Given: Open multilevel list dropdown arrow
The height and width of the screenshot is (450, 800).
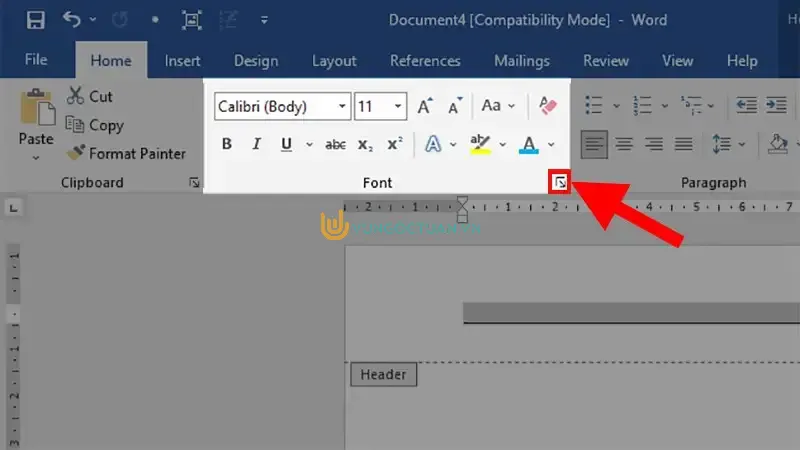Looking at the screenshot, I should tap(711, 106).
